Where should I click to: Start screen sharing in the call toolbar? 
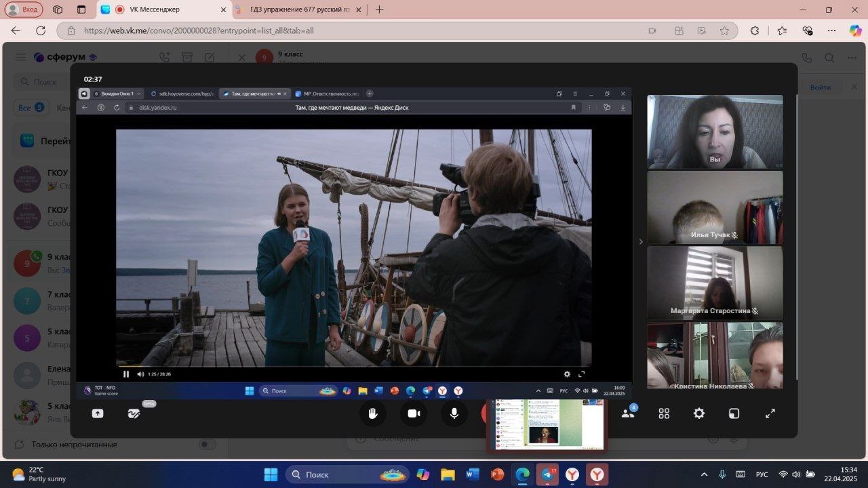[x=98, y=413]
